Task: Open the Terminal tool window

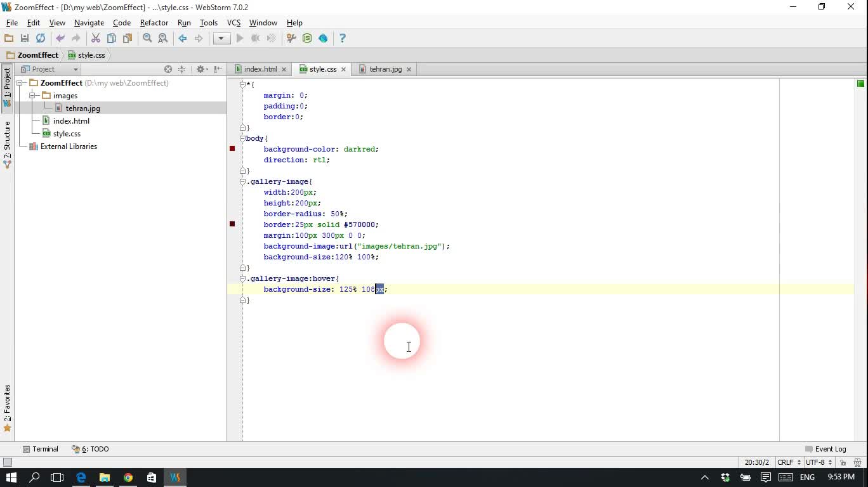Action: [41, 449]
